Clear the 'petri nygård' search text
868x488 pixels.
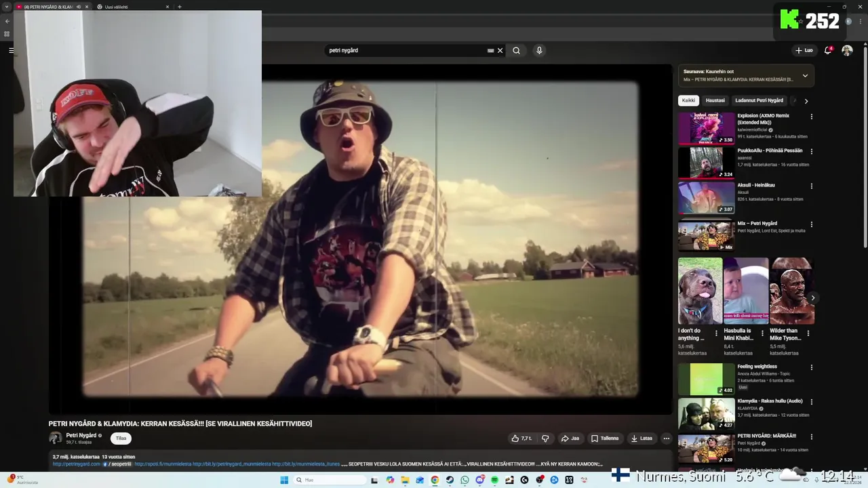(x=500, y=50)
